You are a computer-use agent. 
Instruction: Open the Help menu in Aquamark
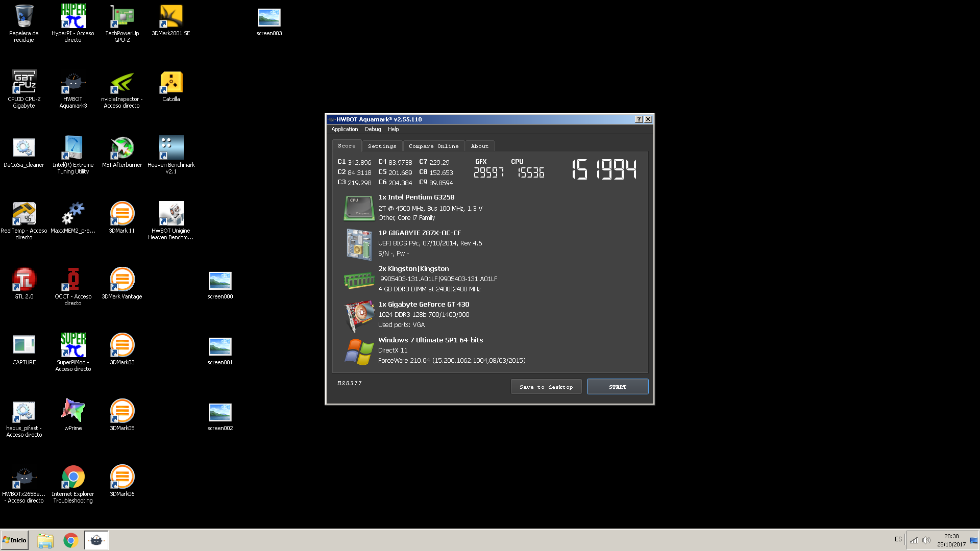coord(393,130)
